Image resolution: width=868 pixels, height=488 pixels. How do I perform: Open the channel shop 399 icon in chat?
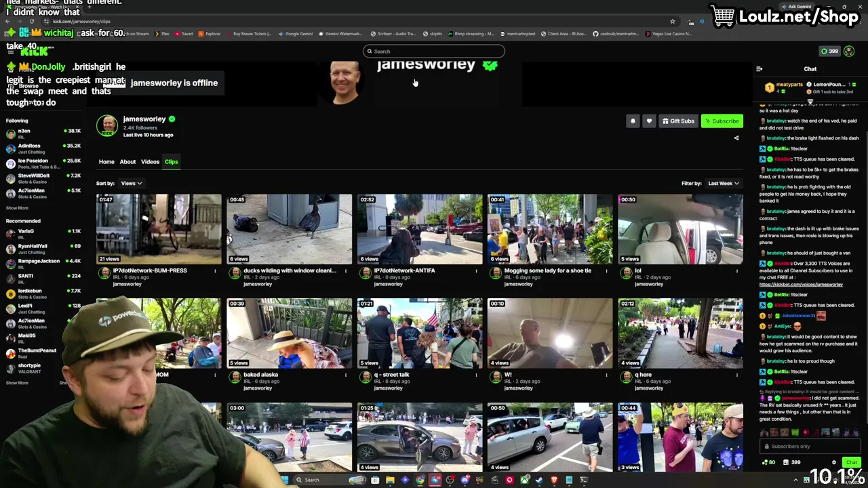tap(791, 462)
